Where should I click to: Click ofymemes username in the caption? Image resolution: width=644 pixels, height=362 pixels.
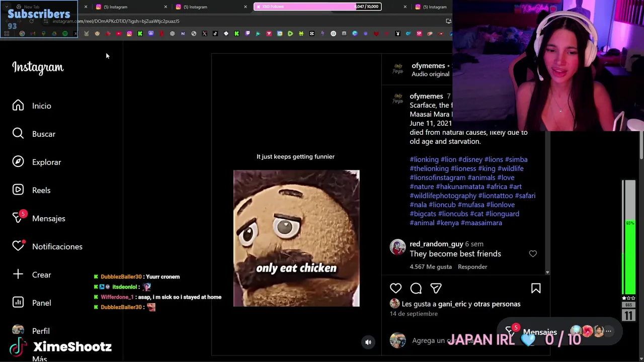click(426, 96)
